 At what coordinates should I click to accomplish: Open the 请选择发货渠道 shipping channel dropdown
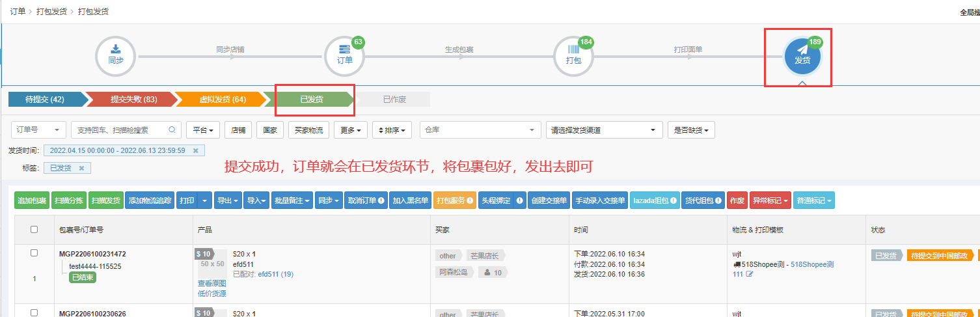click(604, 130)
